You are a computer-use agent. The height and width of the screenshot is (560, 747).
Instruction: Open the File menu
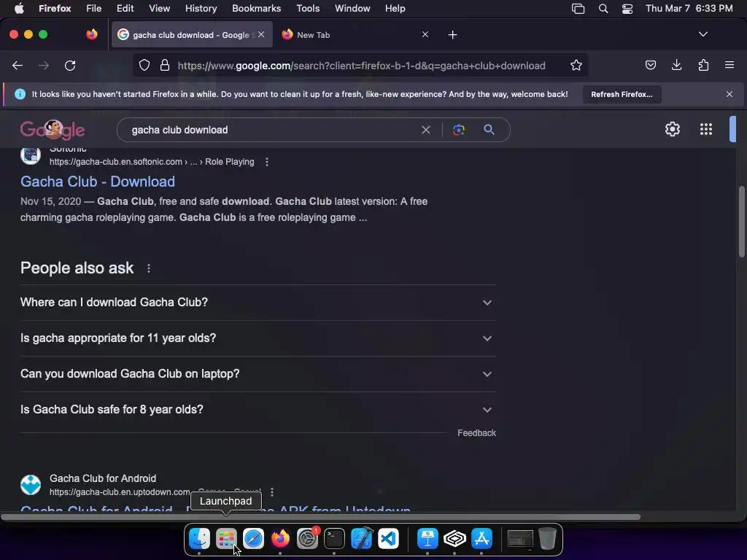93,9
